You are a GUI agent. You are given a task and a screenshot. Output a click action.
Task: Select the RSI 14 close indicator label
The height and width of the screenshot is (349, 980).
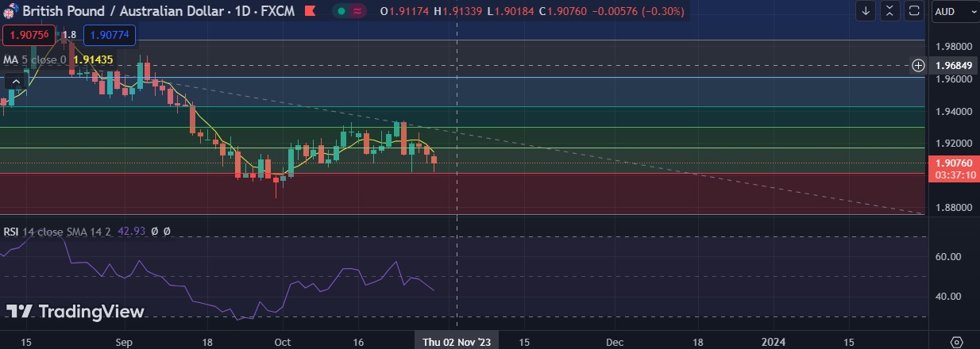(56, 232)
